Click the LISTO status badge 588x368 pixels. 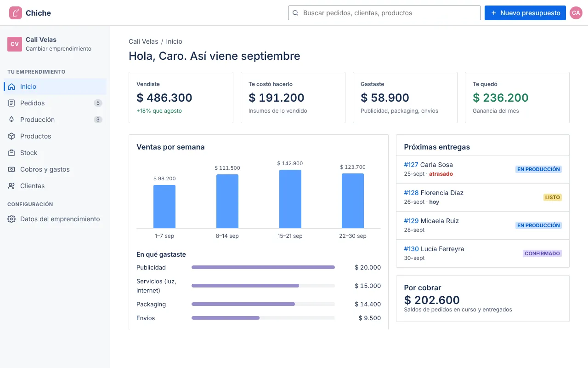click(553, 197)
